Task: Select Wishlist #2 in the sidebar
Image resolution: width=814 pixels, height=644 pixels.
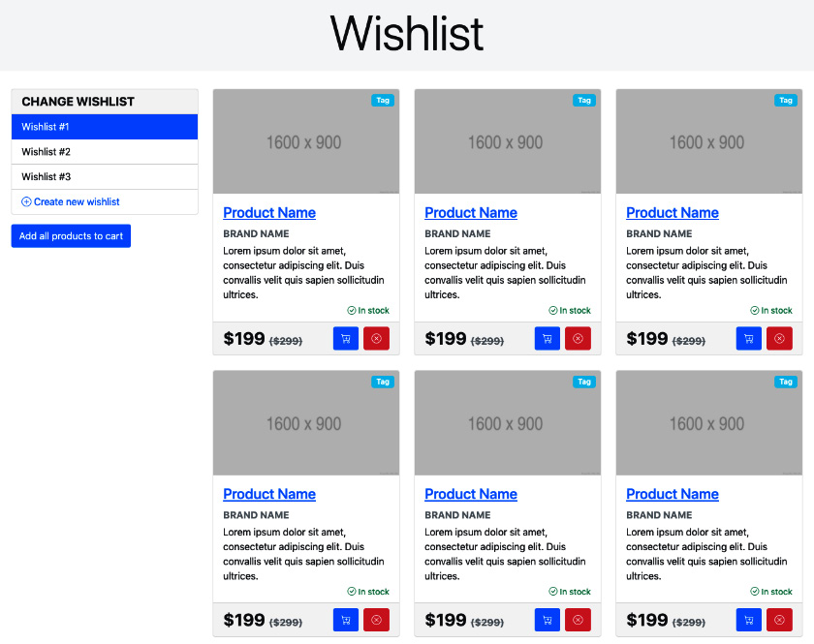Action: 104,150
